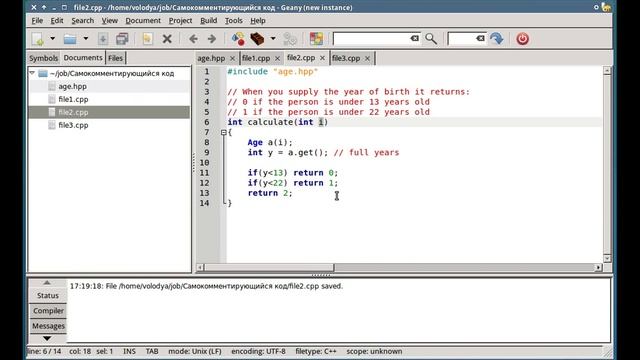Switch to the age.hpp editor tab
640x360 pixels.
[x=211, y=58]
